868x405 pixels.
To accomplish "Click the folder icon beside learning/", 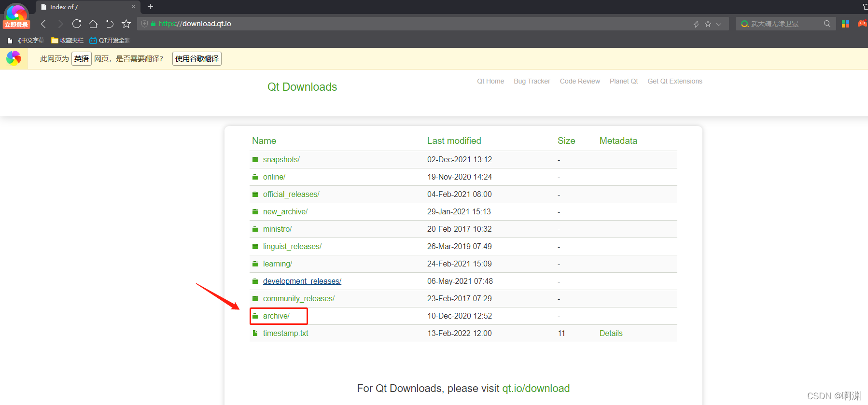I will tap(255, 264).
